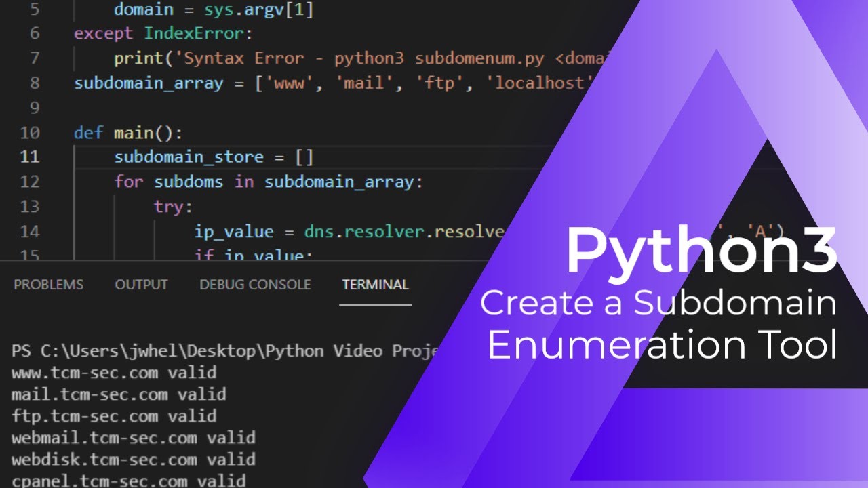Click 'for subdoms in subdomain_array:' line
The height and width of the screenshot is (488, 868).
point(269,182)
